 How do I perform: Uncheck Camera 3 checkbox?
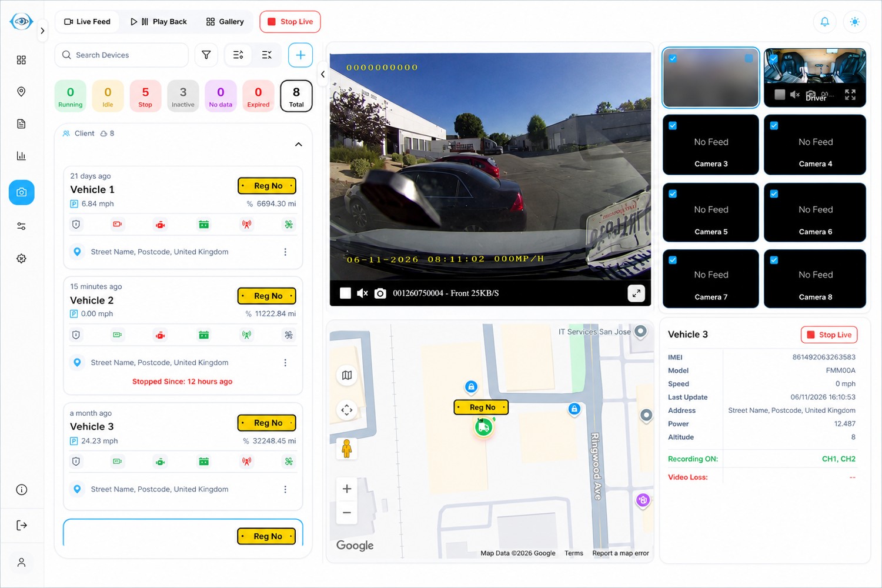(673, 125)
